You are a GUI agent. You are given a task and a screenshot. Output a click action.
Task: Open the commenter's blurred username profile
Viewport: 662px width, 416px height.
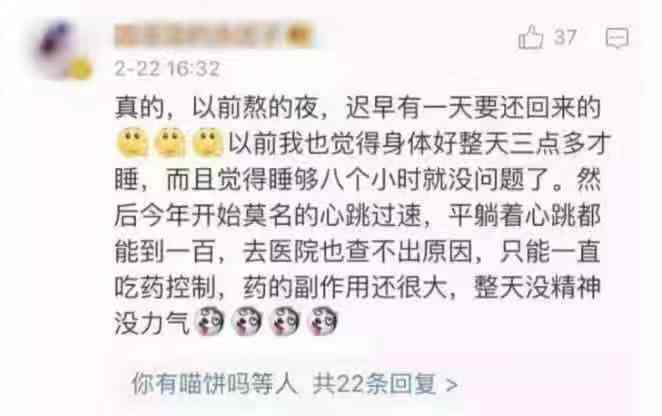[200, 36]
